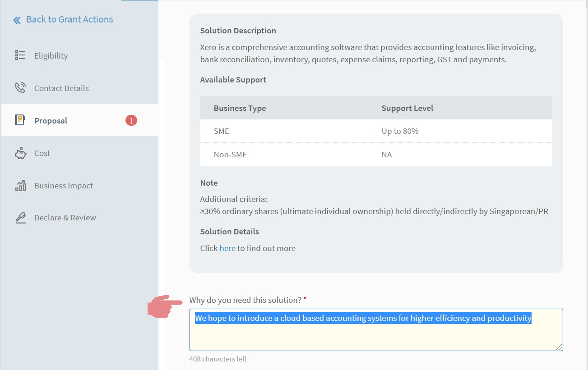Click the Contact Details sidebar icon
Viewport: 588px width, 370px height.
click(20, 88)
